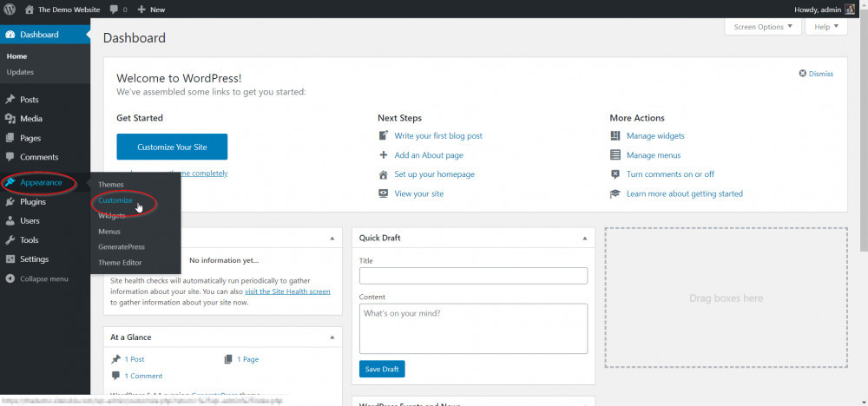Click comment-off icon beside Turn comments on or off

(x=615, y=174)
